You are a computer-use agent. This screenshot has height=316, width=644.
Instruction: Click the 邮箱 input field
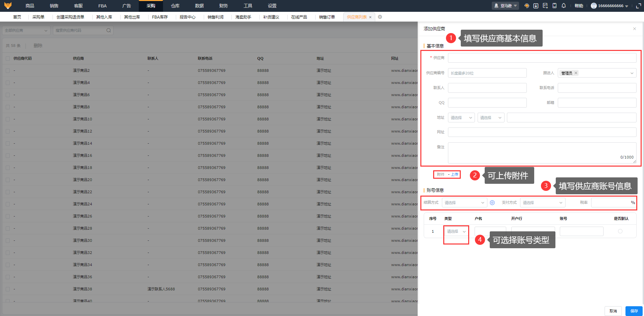click(597, 103)
